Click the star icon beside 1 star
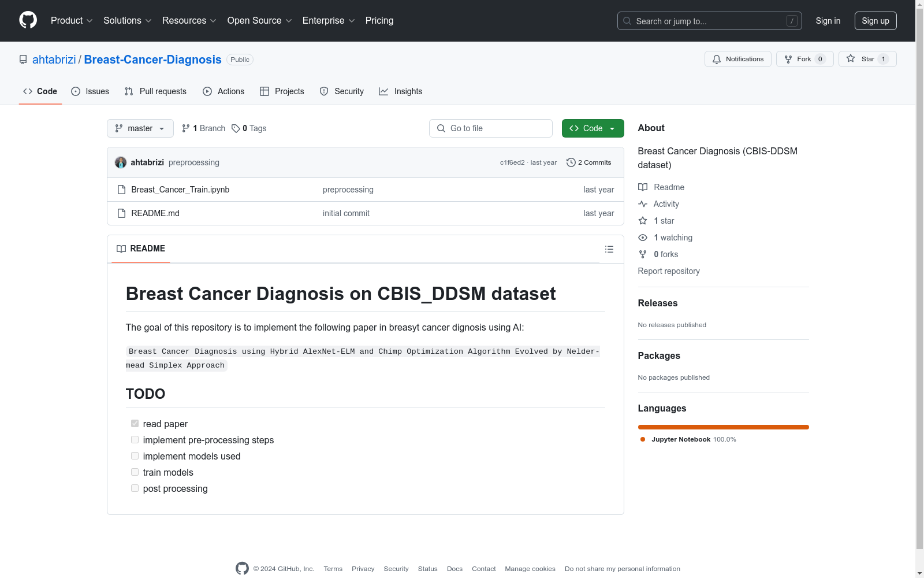The width and height of the screenshot is (924, 578). 643,221
